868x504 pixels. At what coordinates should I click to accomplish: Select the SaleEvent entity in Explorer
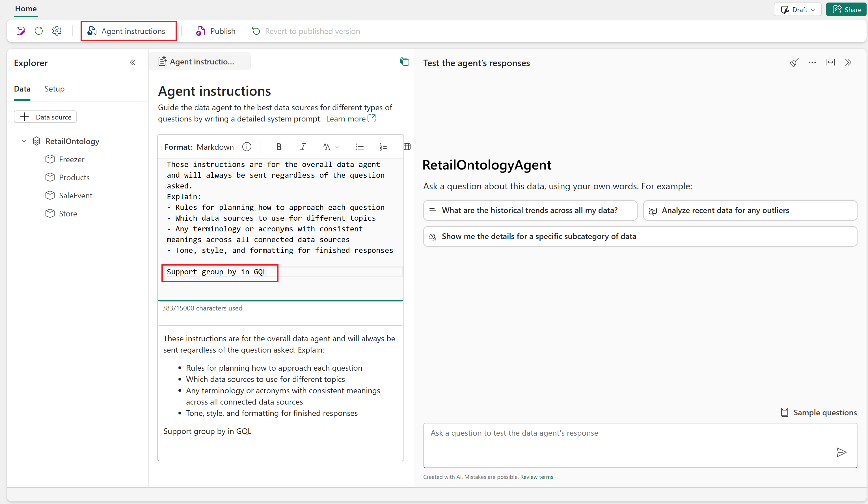[75, 195]
